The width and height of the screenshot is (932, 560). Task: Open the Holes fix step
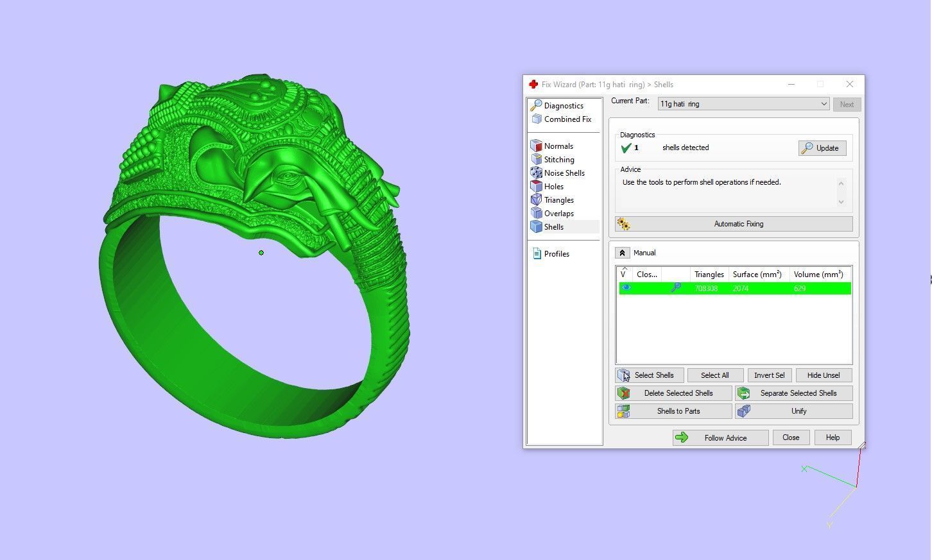(x=548, y=186)
